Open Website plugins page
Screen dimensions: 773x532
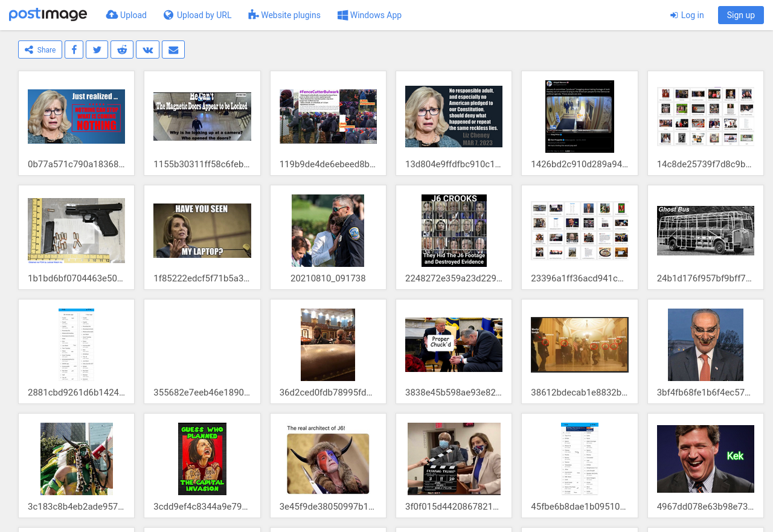tap(284, 15)
